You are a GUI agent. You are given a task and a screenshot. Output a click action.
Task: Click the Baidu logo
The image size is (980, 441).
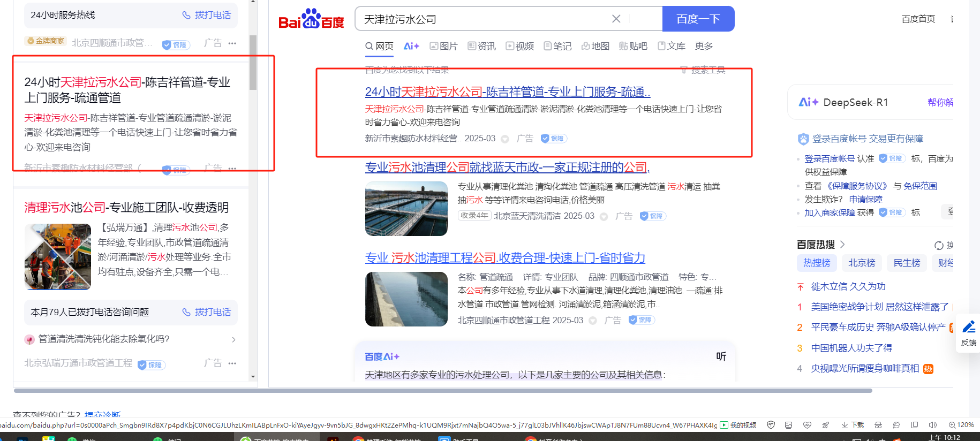[x=311, y=20]
